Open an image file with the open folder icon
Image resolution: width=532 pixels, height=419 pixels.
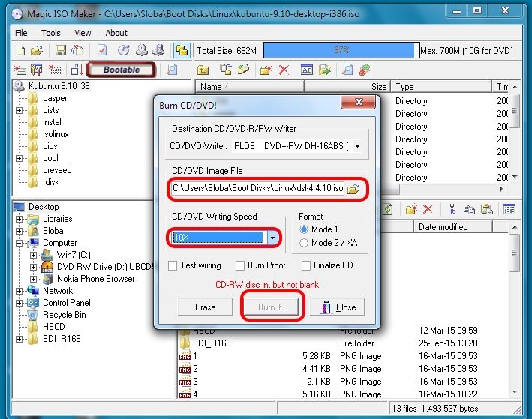36,50
